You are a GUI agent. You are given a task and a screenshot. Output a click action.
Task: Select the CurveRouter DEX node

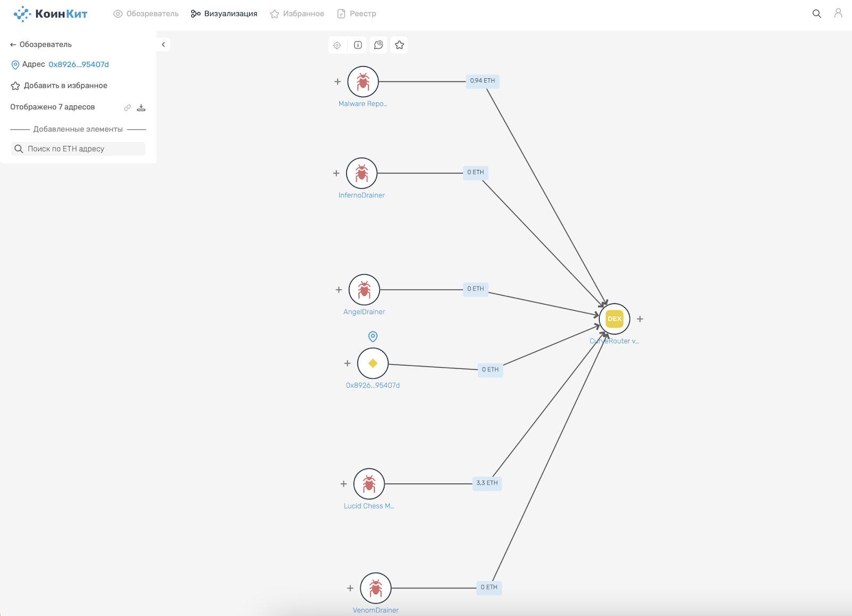coord(615,319)
